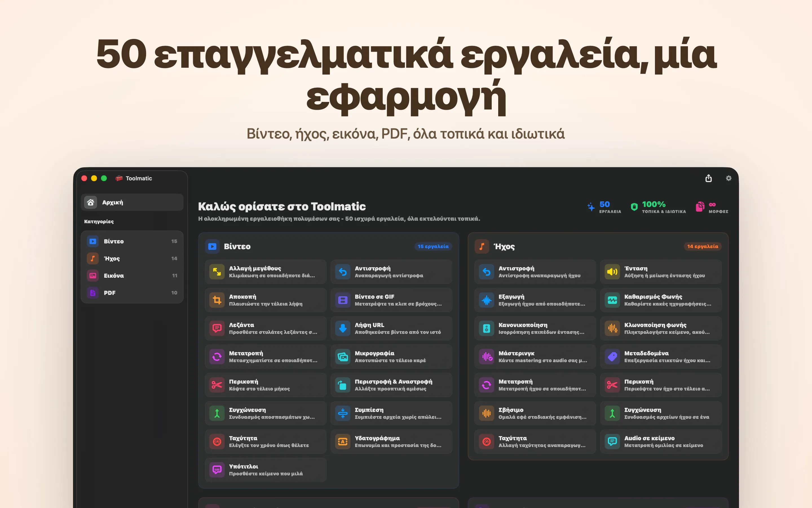Click the Συμπίεση compress icon
The height and width of the screenshot is (508, 812).
[x=343, y=413]
